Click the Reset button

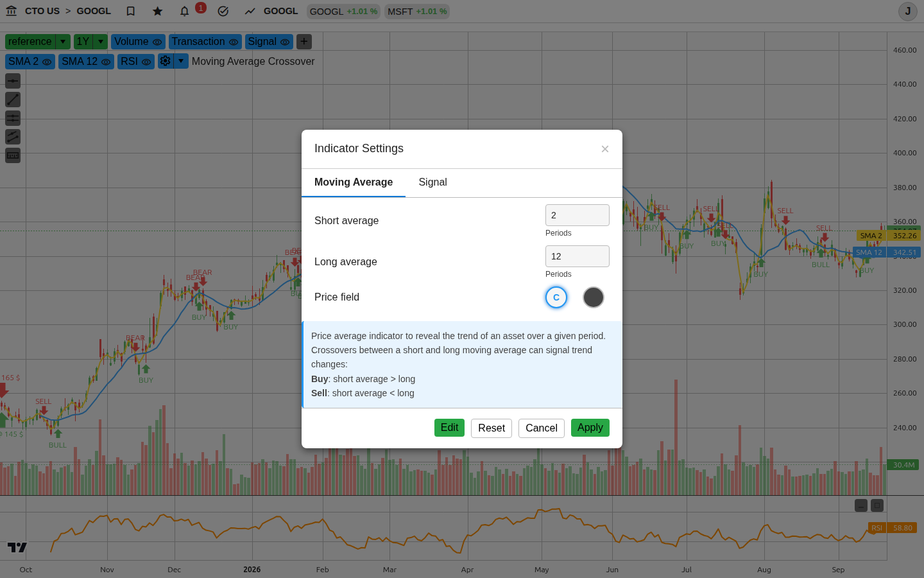click(x=492, y=428)
